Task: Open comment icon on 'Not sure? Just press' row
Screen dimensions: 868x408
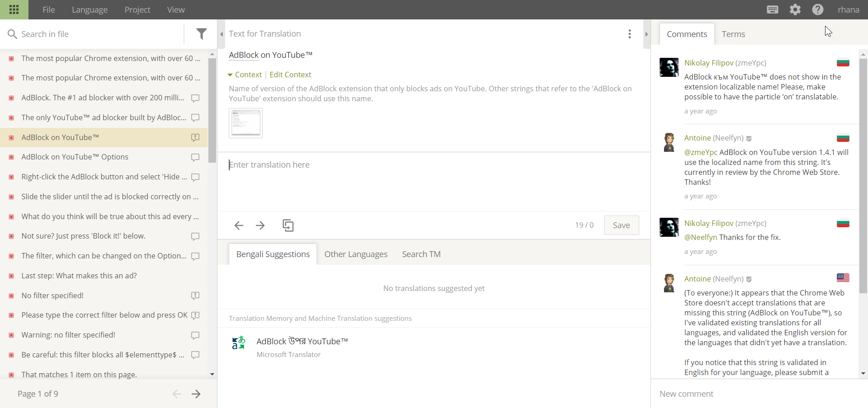Action: (x=195, y=236)
